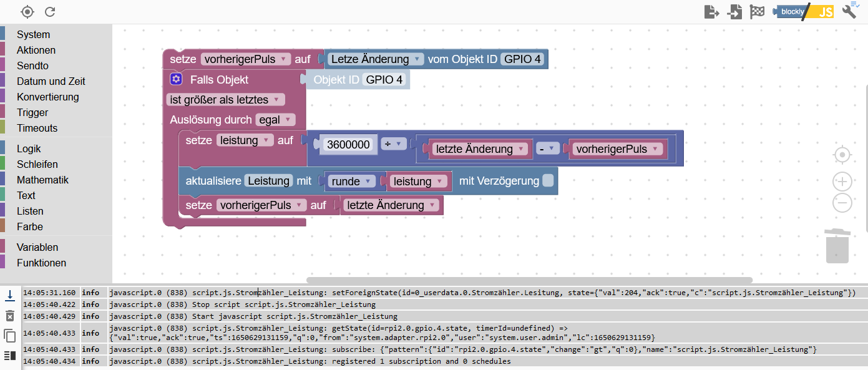868x370 pixels.
Task: Click the trash can in the workspace
Action: (x=837, y=245)
